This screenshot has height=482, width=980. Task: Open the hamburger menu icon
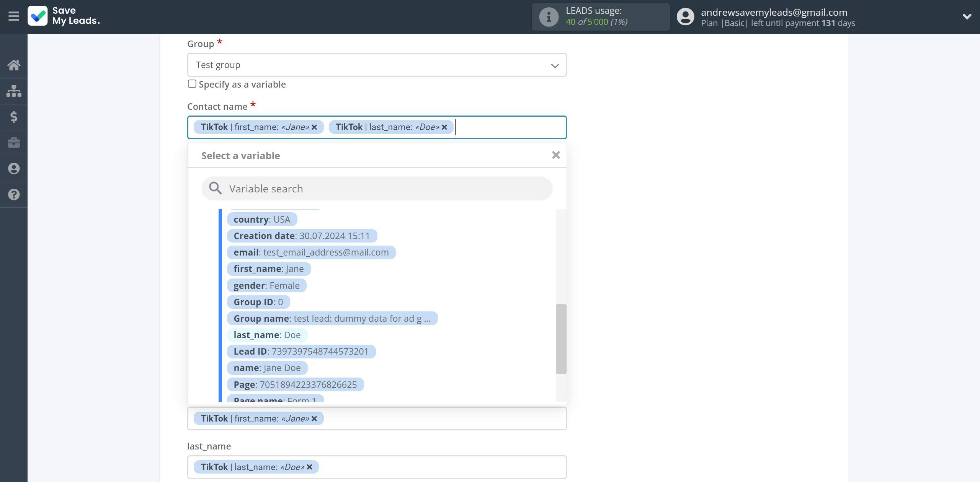coord(14,16)
